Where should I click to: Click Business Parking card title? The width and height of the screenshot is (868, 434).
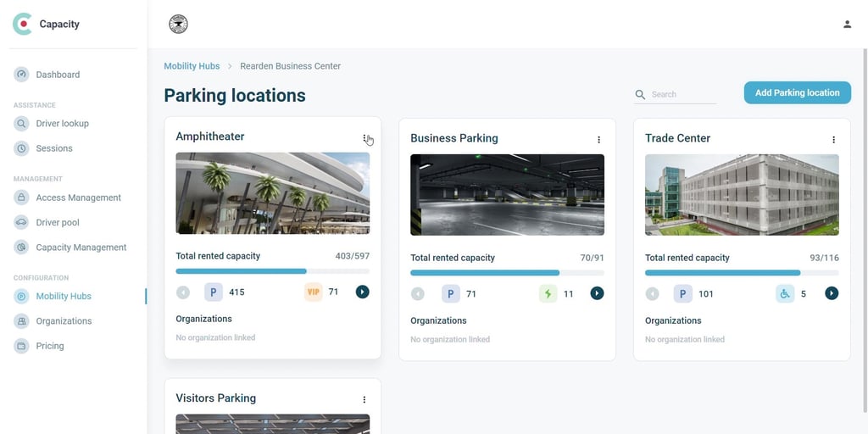pos(454,138)
